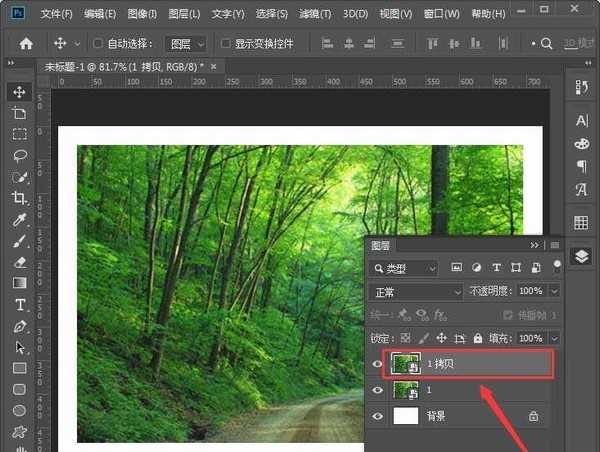600x452 pixels.
Task: Enable the 自动选择 checkbox
Action: click(97, 44)
